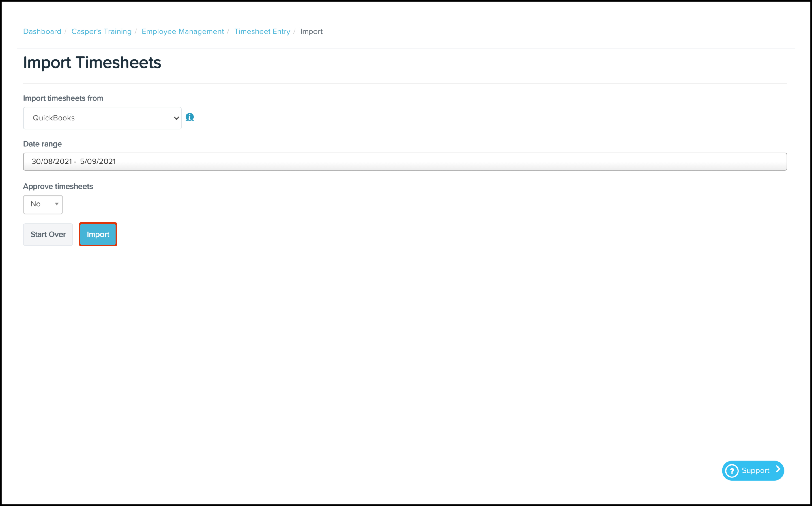Click into the Date range field
This screenshot has width=812, height=506.
(405, 162)
